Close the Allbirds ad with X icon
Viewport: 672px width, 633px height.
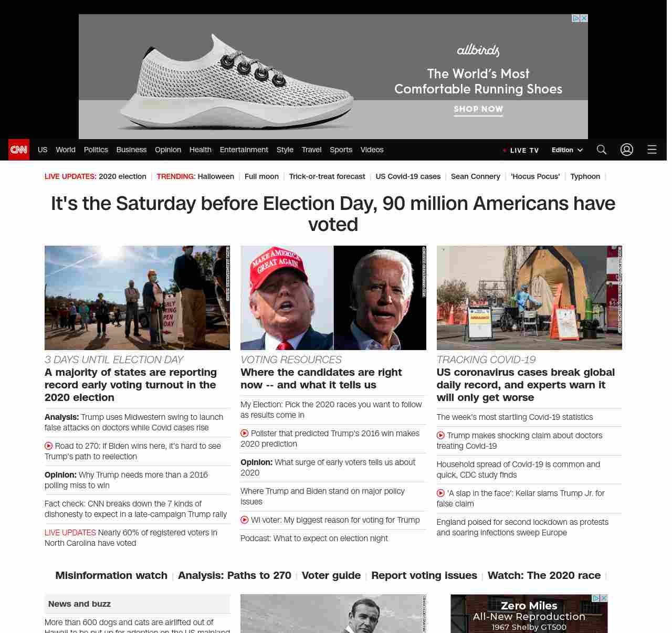[584, 18]
